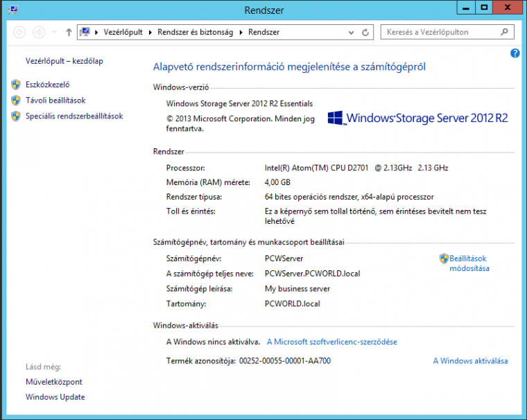The image size is (527, 420).
Task: Click the memory value 4,00 GB
Action: pos(277,182)
